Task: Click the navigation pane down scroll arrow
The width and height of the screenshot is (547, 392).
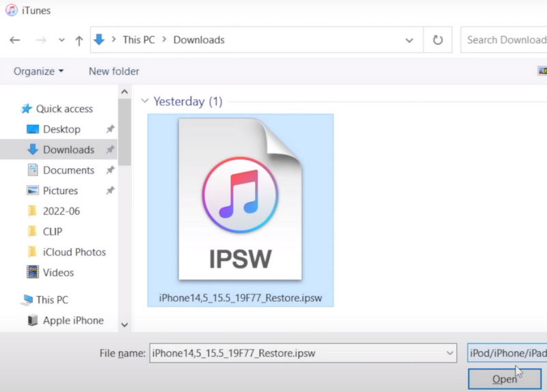Action: pos(124,325)
